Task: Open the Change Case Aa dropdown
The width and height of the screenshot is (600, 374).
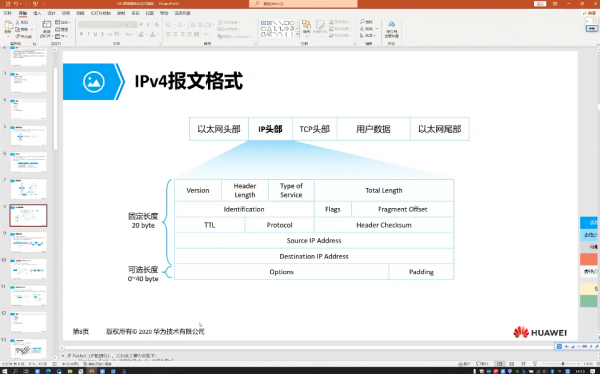Action: click(130, 34)
